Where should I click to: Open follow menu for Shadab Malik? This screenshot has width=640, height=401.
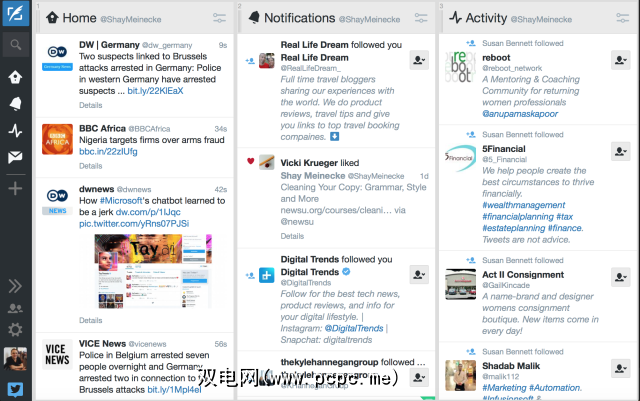(x=621, y=368)
